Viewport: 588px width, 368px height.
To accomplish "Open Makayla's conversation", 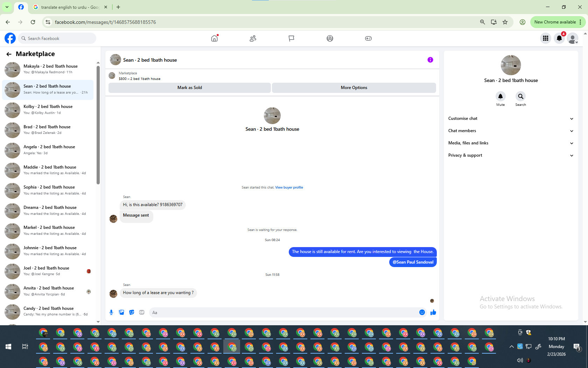I will (x=48, y=69).
